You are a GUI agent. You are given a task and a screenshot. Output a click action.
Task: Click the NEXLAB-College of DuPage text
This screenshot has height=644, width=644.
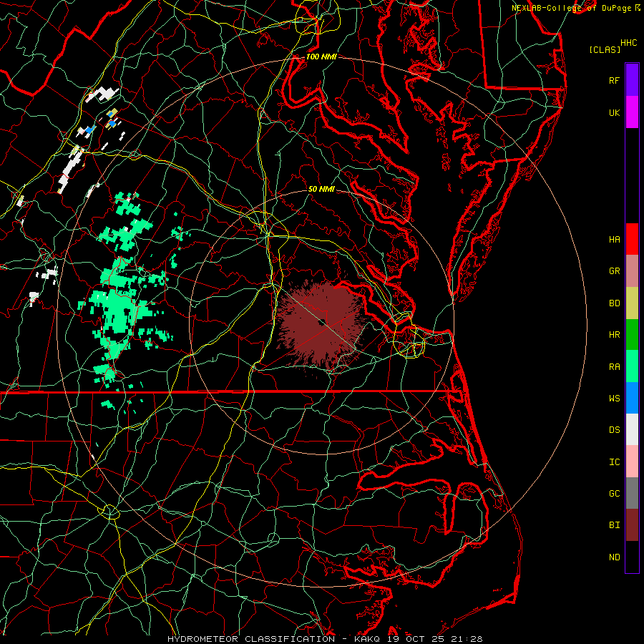click(571, 8)
